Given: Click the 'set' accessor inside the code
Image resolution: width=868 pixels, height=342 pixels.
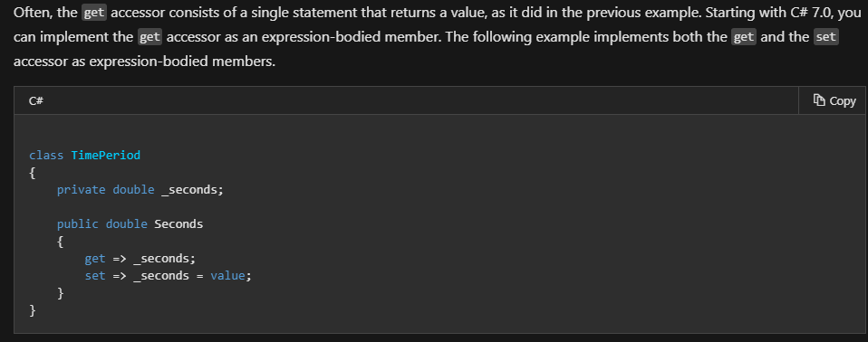Looking at the screenshot, I should click(94, 275).
